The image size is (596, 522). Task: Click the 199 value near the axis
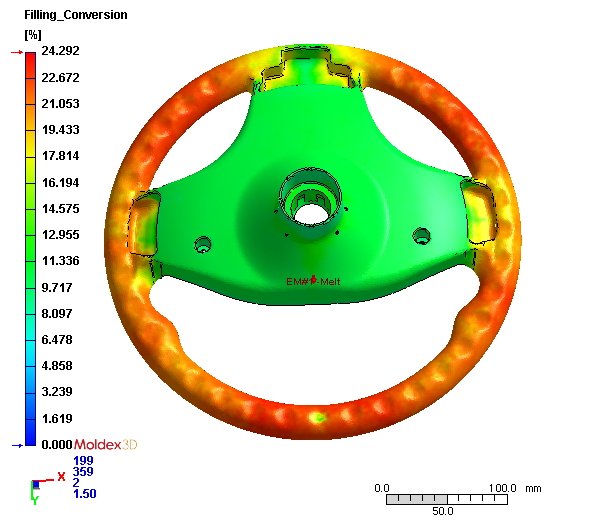pyautogui.click(x=83, y=460)
